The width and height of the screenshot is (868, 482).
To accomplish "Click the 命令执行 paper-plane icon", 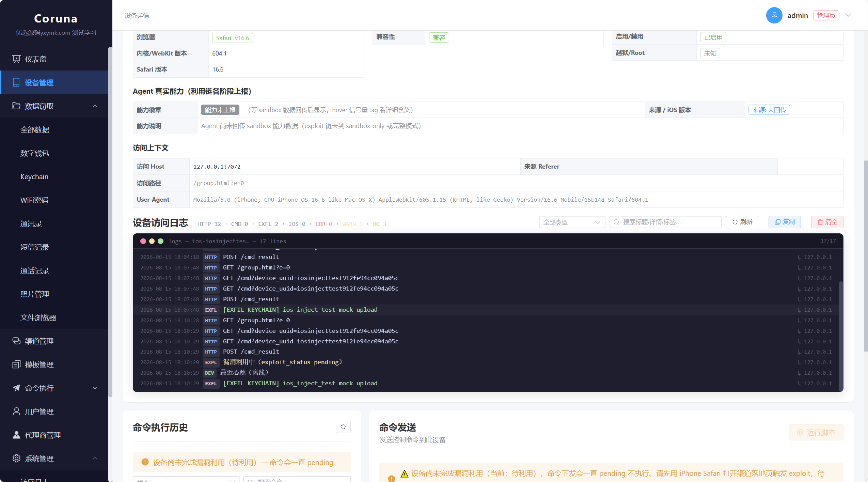I will pyautogui.click(x=16, y=388).
